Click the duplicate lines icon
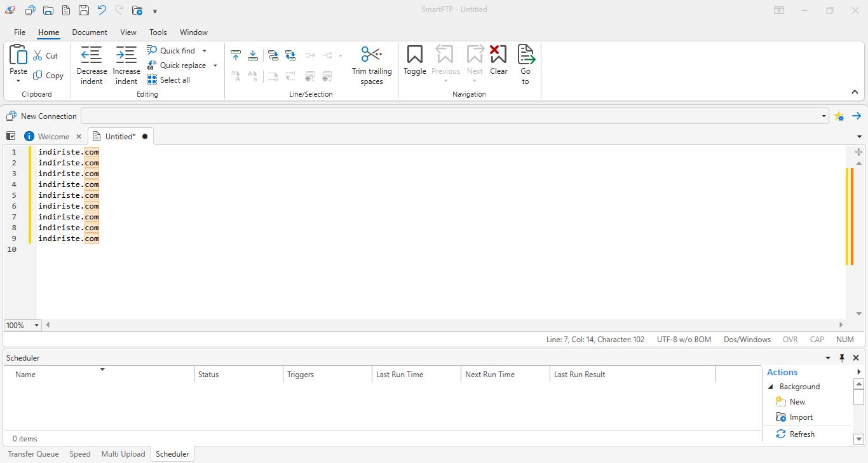Image resolution: width=868 pixels, height=463 pixels. click(273, 56)
